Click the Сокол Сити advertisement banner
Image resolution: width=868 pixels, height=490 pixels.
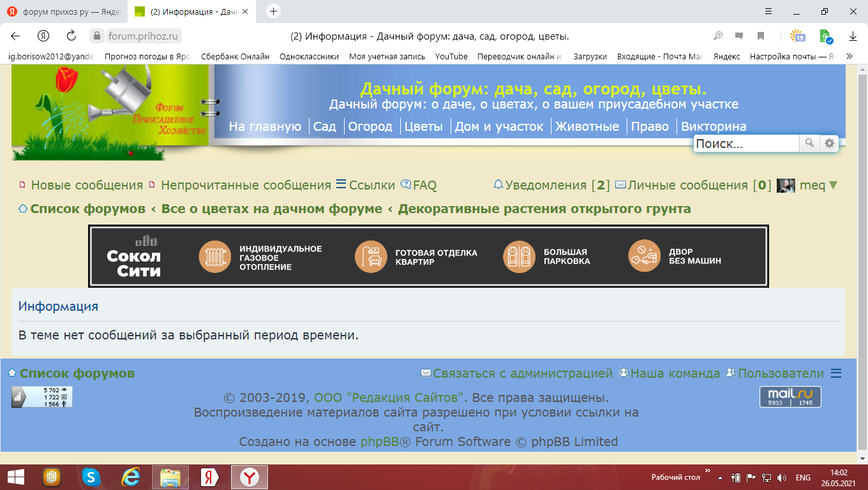tap(428, 256)
